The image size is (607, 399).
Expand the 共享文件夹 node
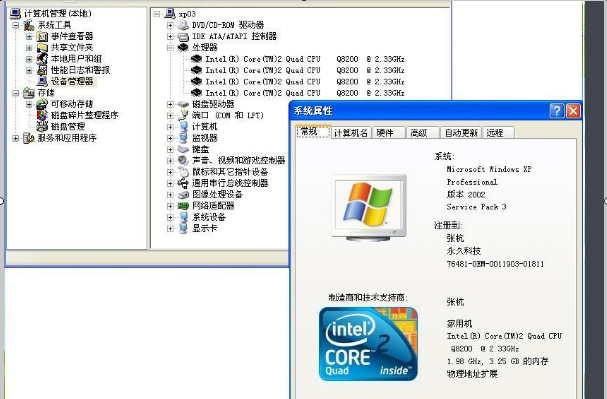[29, 48]
